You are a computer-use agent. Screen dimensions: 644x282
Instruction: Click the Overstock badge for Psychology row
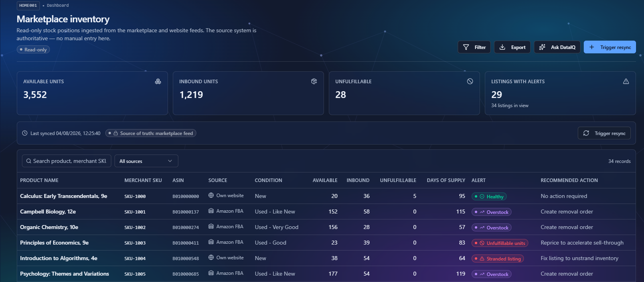coord(492,274)
